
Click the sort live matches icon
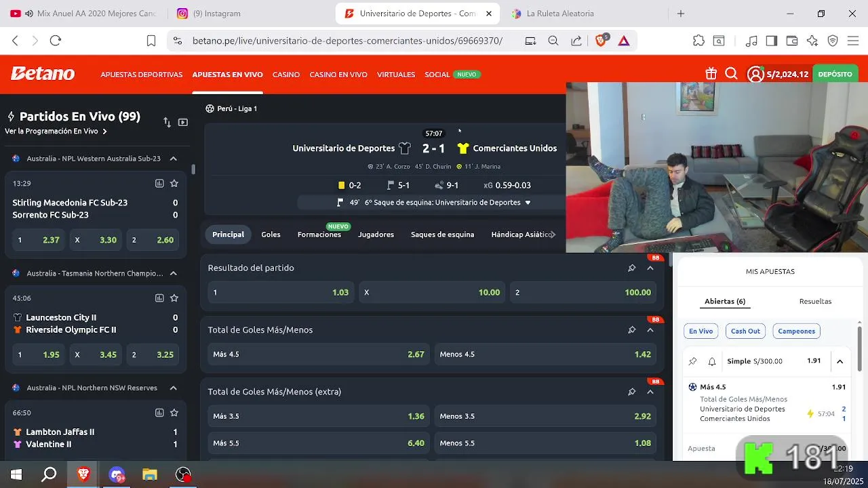tap(167, 123)
